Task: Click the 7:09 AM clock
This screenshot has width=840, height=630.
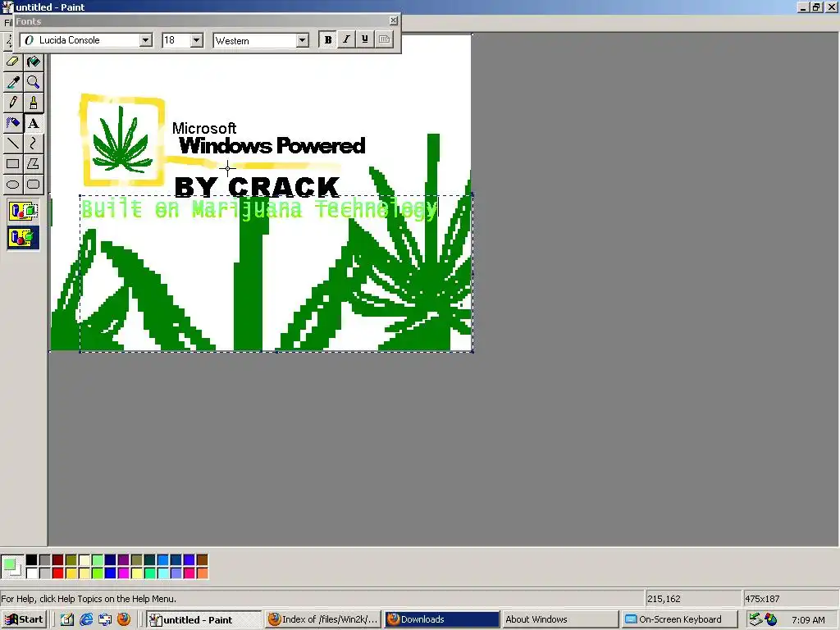Action: 808,620
